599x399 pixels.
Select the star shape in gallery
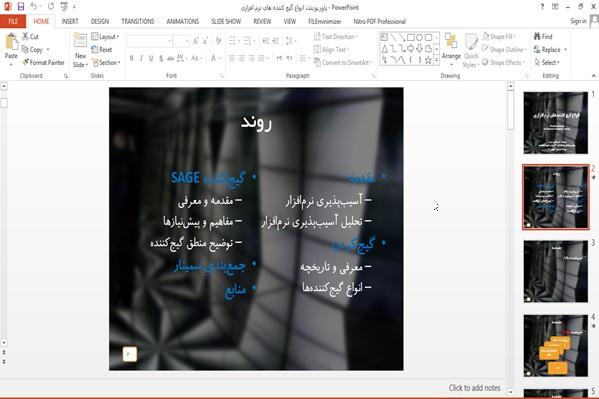[428, 60]
